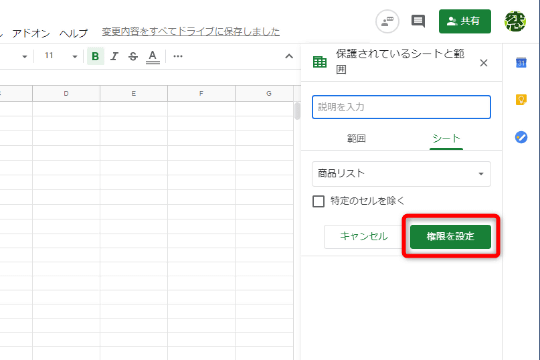Open more toolbar options ellipsis
Image resolution: width=540 pixels, height=360 pixels.
(x=178, y=56)
